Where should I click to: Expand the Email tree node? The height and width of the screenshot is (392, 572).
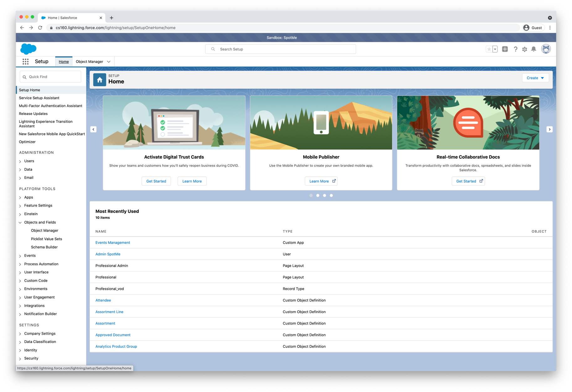pos(20,178)
